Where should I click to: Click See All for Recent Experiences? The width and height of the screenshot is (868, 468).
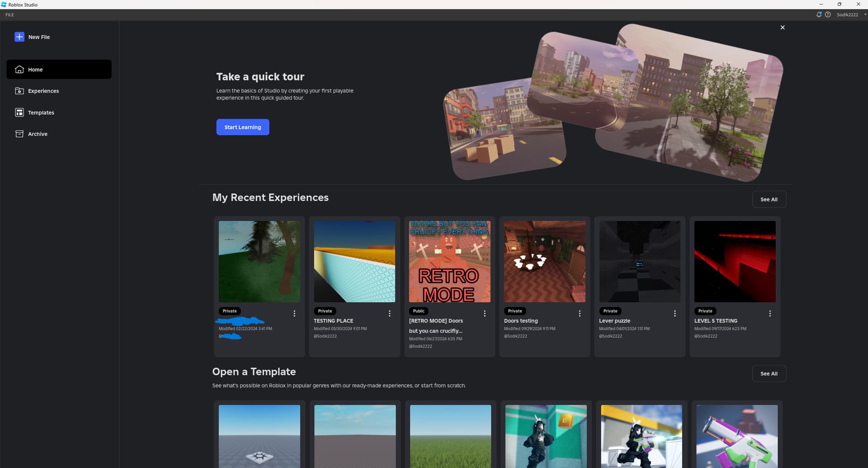769,199
